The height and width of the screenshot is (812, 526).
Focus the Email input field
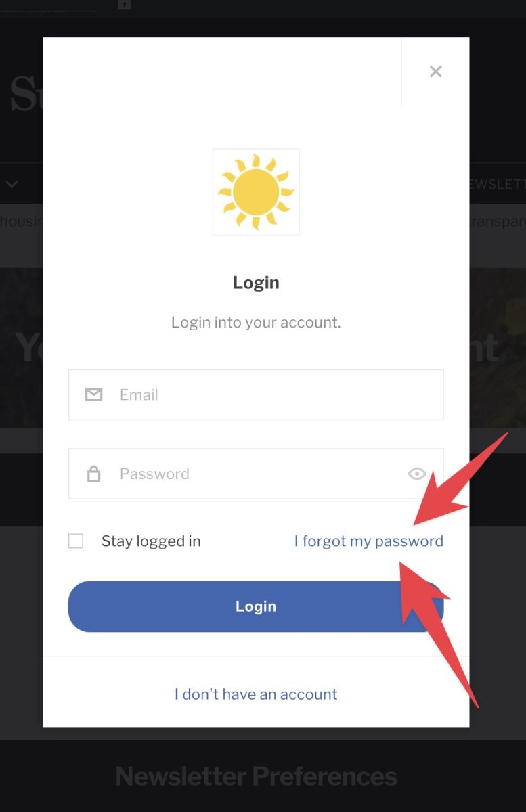256,394
